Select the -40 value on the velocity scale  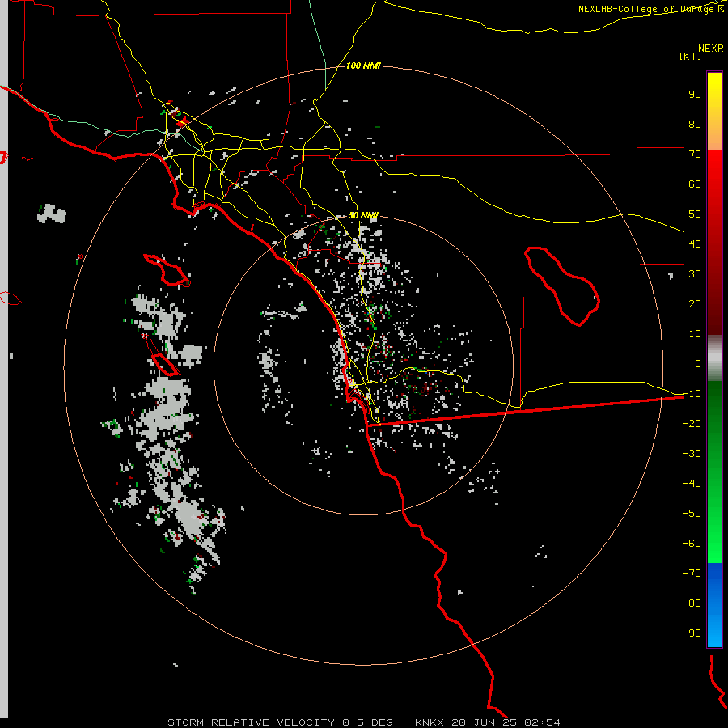(692, 484)
